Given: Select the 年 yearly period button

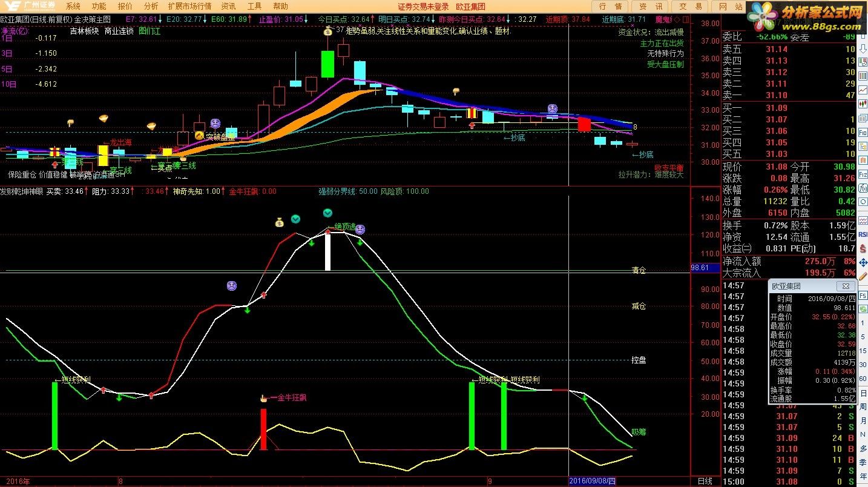Looking at the screenshot, I should (863, 477).
